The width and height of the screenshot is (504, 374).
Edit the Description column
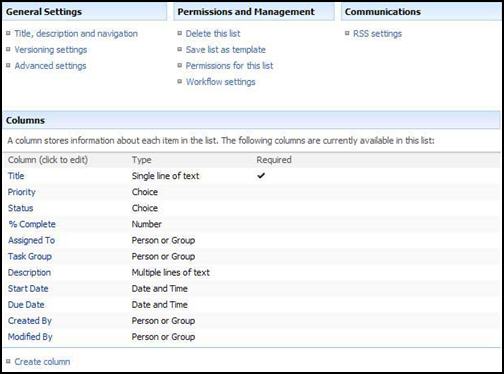[x=30, y=272]
